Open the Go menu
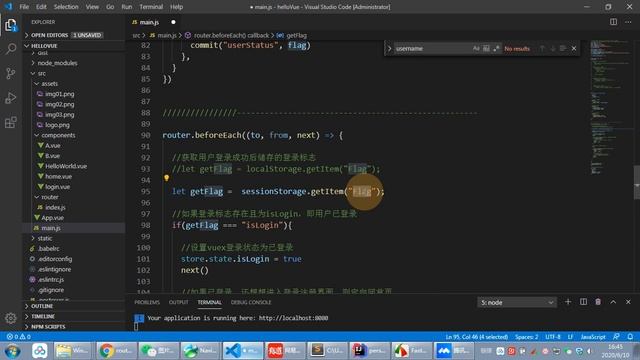The height and width of the screenshot is (360, 640). [110, 7]
